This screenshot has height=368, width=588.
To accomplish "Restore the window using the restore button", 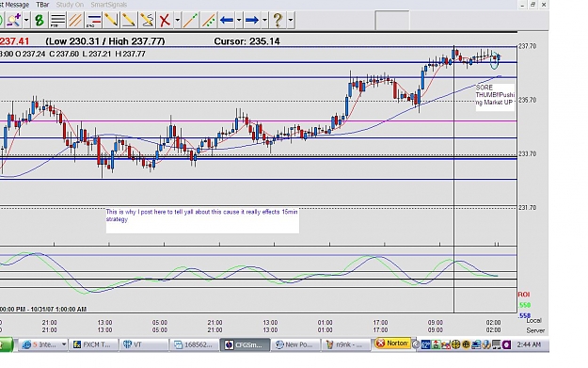I will (532, 5).
